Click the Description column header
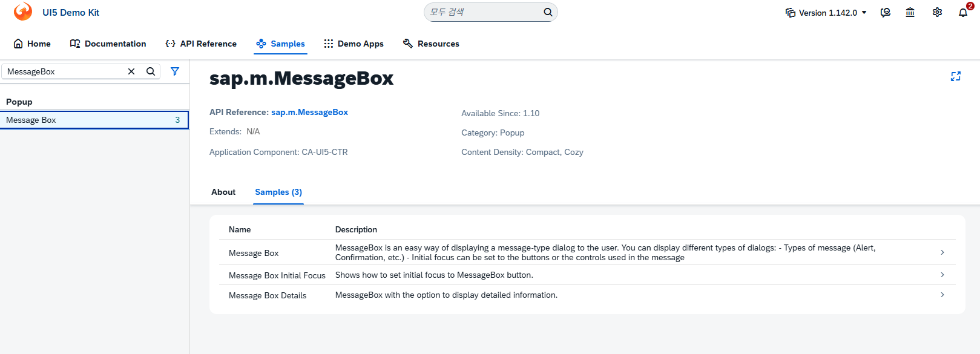 (x=356, y=229)
